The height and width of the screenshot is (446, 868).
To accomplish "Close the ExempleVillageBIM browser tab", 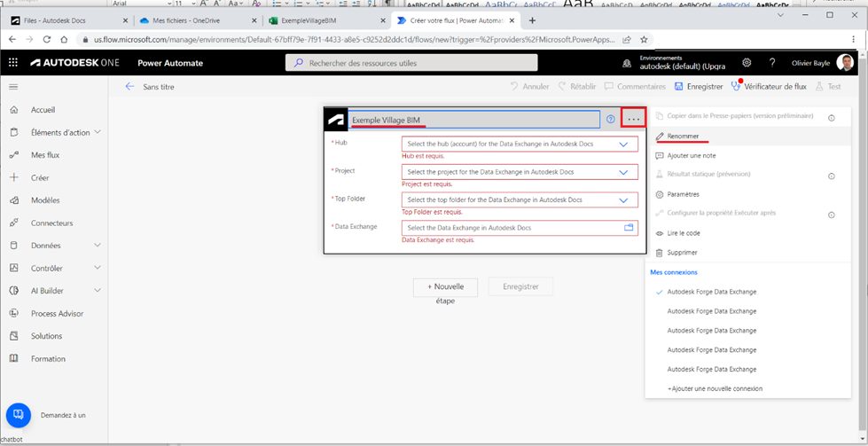I will 382,20.
